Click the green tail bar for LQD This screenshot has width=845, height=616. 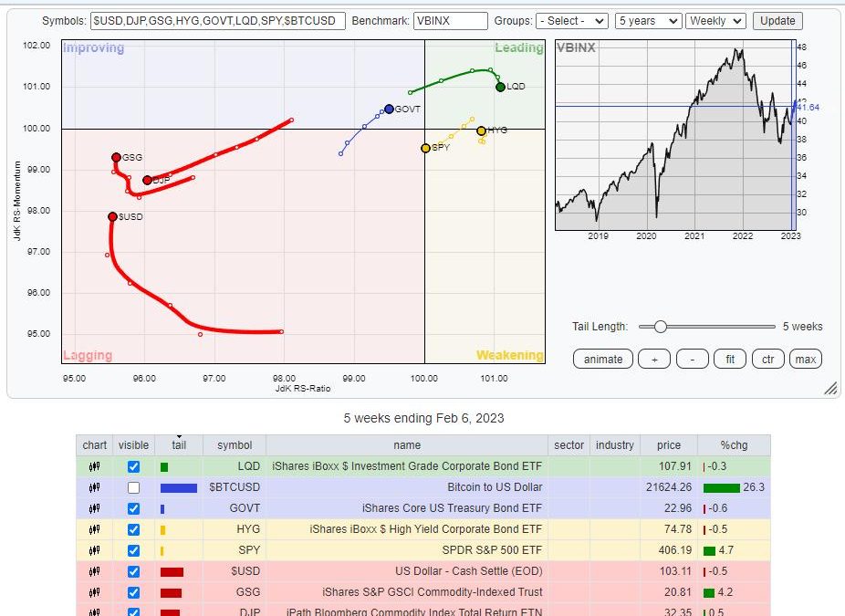click(164, 467)
